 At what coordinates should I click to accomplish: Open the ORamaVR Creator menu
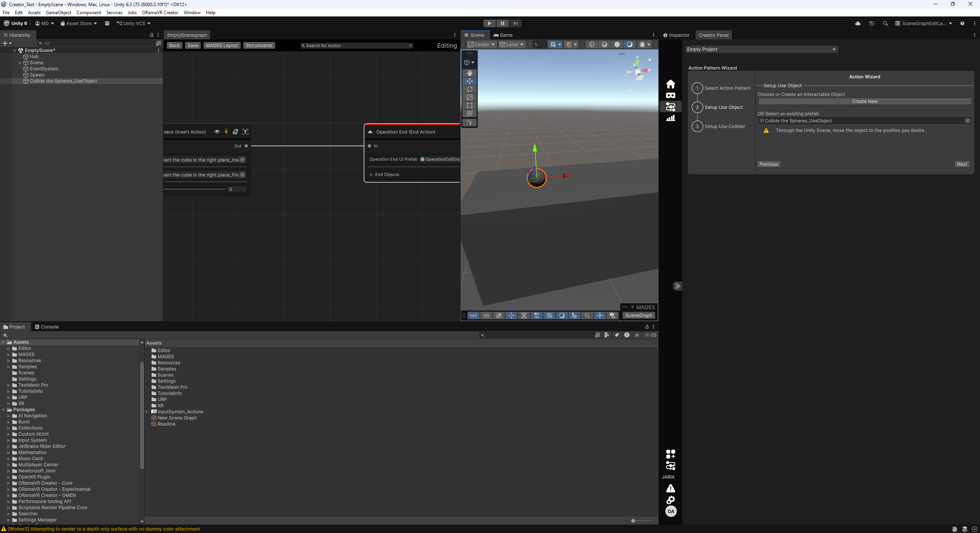click(160, 13)
